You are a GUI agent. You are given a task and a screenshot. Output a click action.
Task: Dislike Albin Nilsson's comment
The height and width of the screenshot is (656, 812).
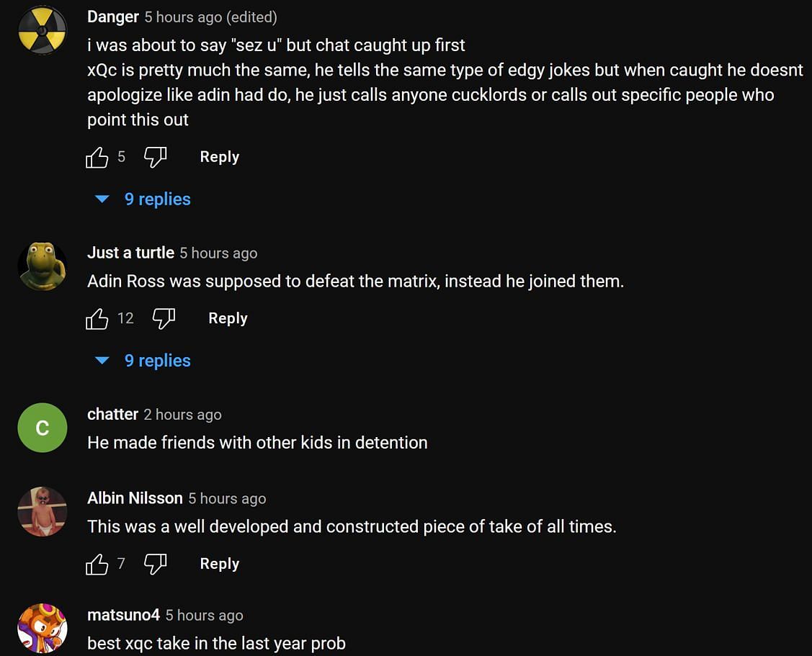click(156, 564)
